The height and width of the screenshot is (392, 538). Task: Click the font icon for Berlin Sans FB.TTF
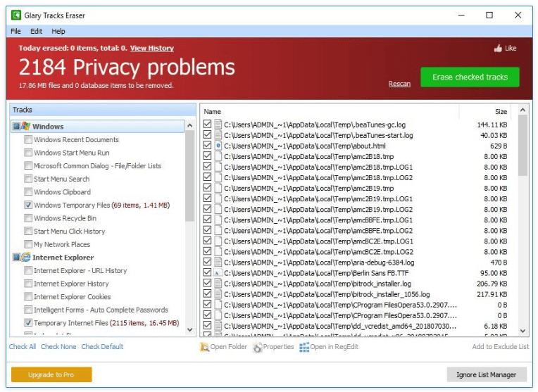pos(218,273)
